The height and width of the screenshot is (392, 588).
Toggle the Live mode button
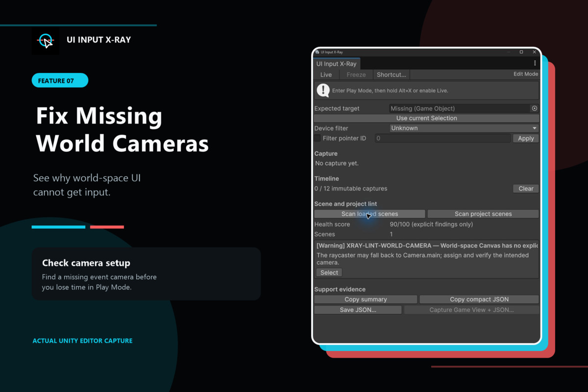[x=326, y=74]
